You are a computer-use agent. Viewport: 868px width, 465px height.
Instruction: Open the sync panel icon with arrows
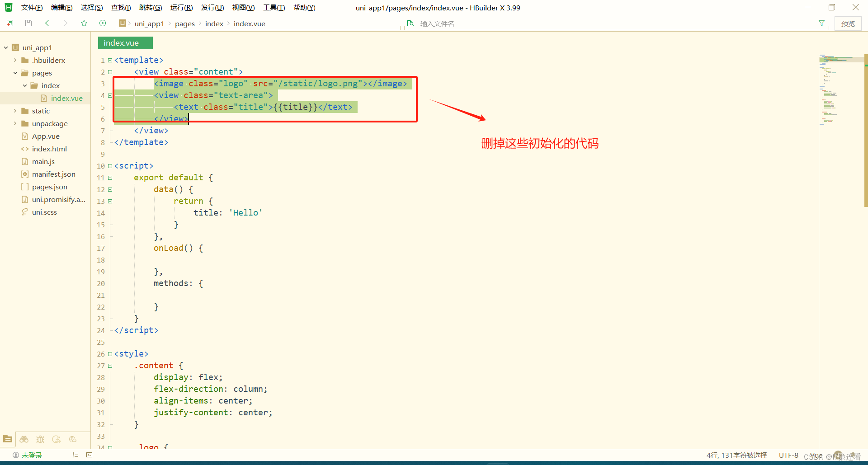(x=57, y=439)
